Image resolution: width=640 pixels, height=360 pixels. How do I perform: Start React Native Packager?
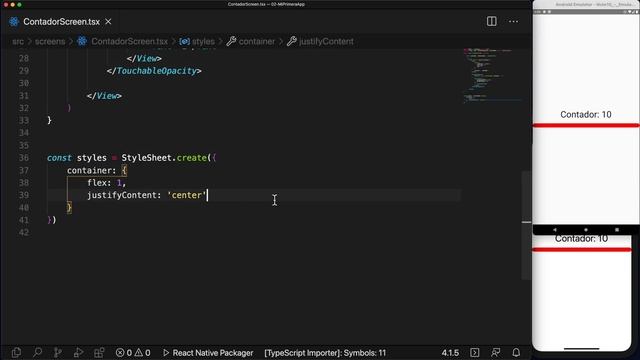(208, 353)
